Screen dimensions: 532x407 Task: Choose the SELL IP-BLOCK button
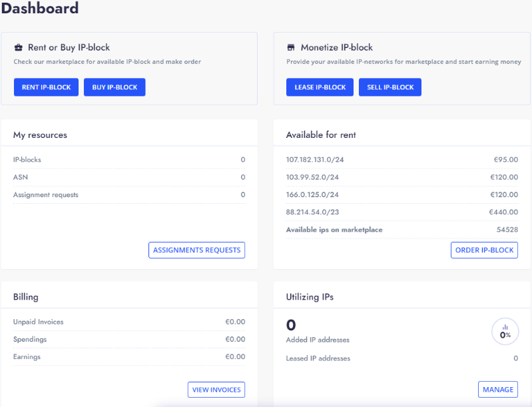click(390, 87)
